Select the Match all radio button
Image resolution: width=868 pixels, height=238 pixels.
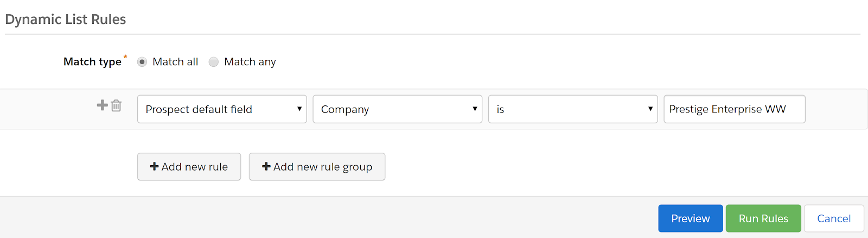[142, 62]
